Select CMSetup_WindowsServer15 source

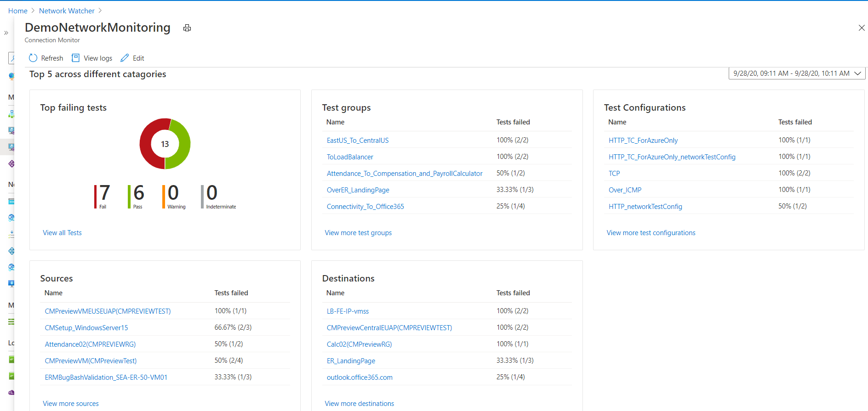point(86,328)
